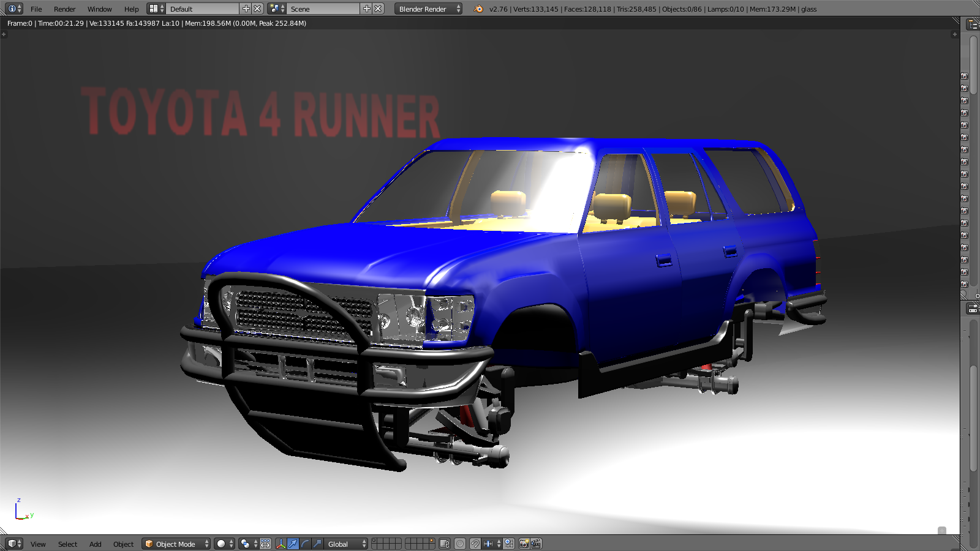Open the Add menu in 3D header
The width and height of the screenshot is (980, 551).
click(x=95, y=544)
